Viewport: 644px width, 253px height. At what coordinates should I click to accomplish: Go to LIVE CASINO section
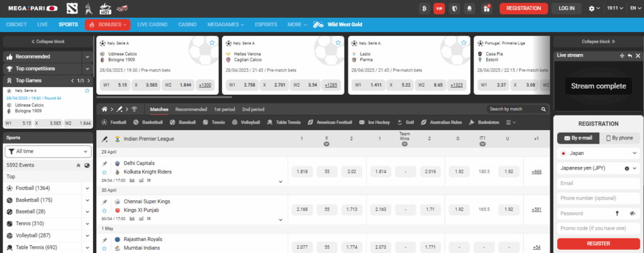click(x=152, y=24)
